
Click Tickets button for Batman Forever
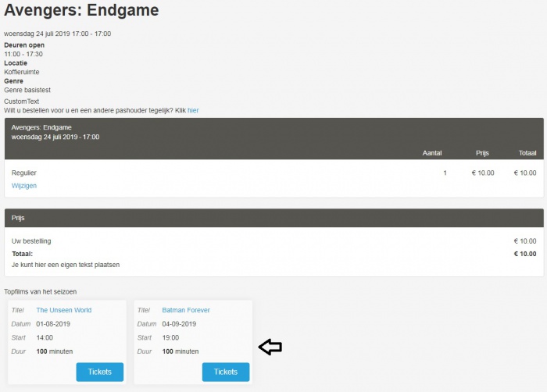point(226,372)
